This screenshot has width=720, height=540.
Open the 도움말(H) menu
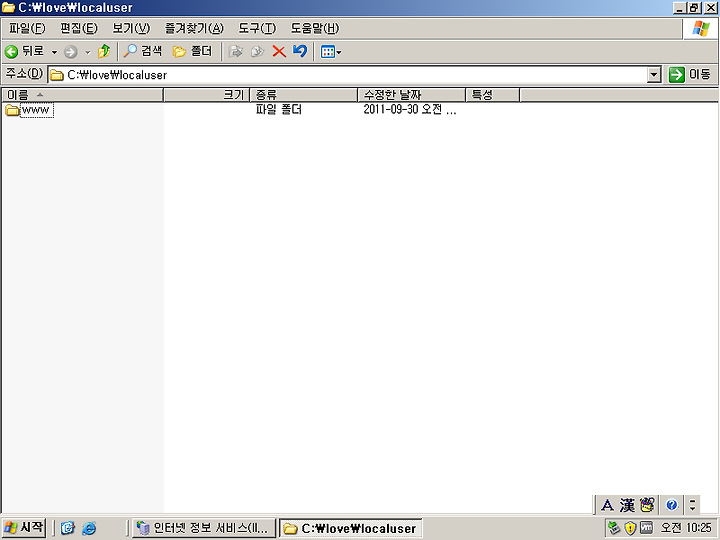[315, 28]
